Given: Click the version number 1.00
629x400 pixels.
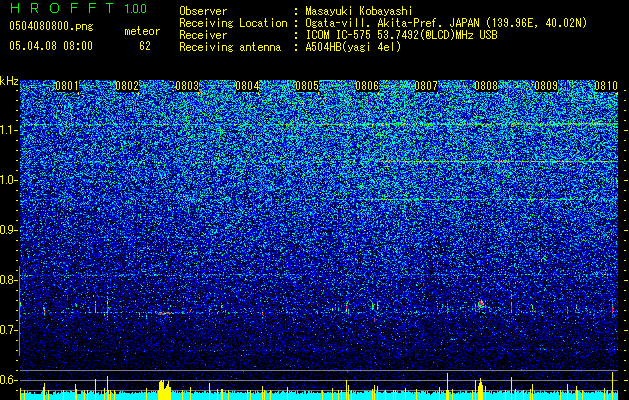Looking at the screenshot, I should point(135,8).
